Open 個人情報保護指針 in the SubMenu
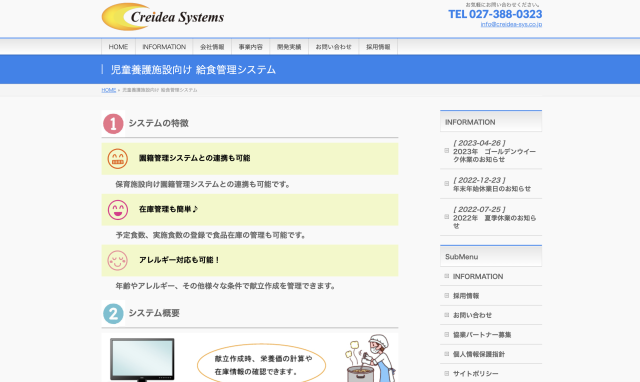 point(479,354)
